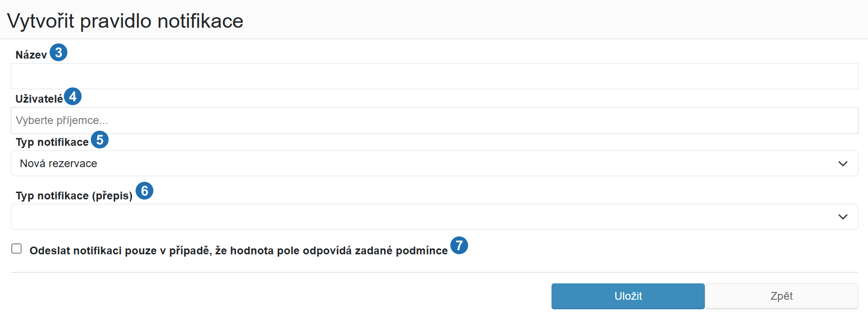Image resolution: width=868 pixels, height=322 pixels.
Task: Click the number 4 badge beside Uživatelé
Action: pyautogui.click(x=73, y=96)
